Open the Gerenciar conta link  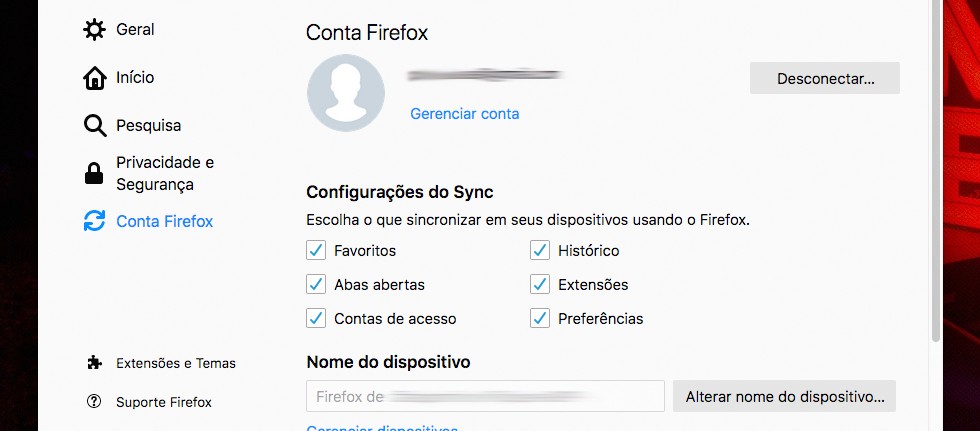pos(465,114)
